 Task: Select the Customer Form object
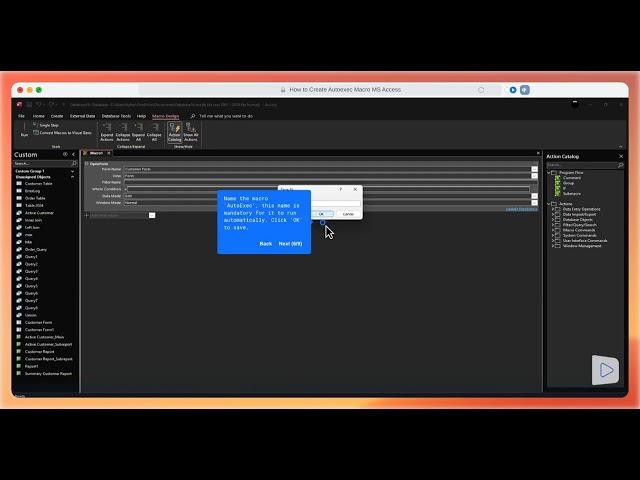34,322
